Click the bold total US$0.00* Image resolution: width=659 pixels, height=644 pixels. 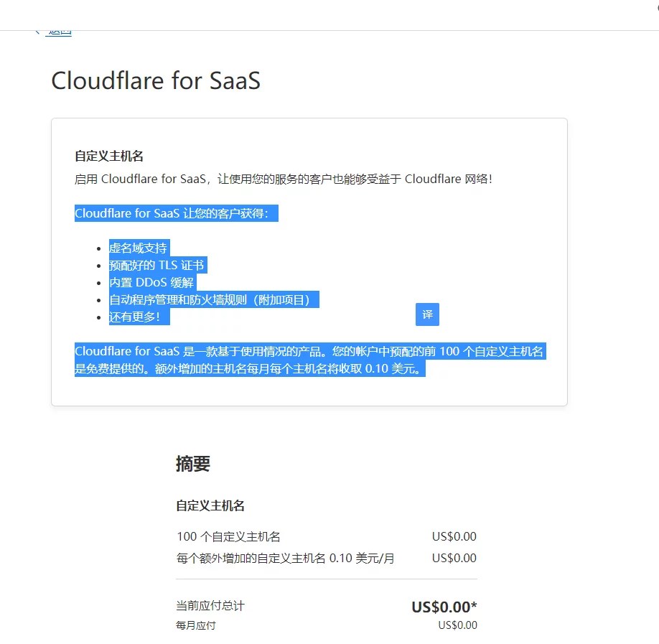[444, 607]
